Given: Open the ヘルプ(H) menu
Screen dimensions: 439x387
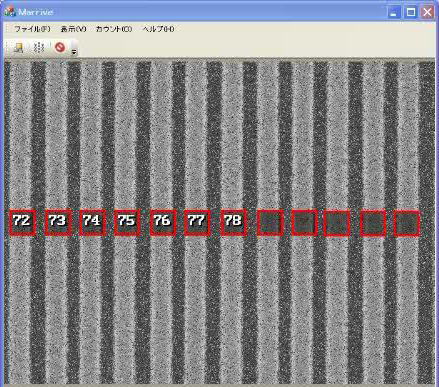Looking at the screenshot, I should [158, 29].
